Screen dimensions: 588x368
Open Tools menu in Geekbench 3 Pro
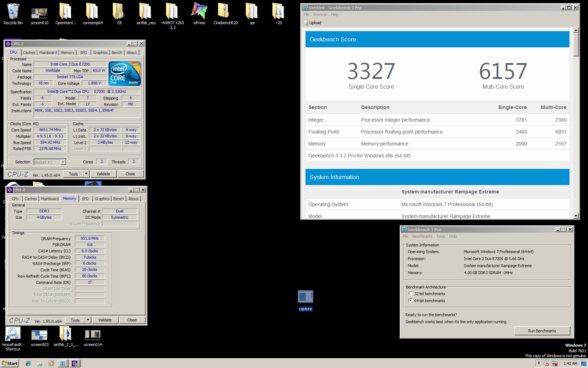[441, 236]
